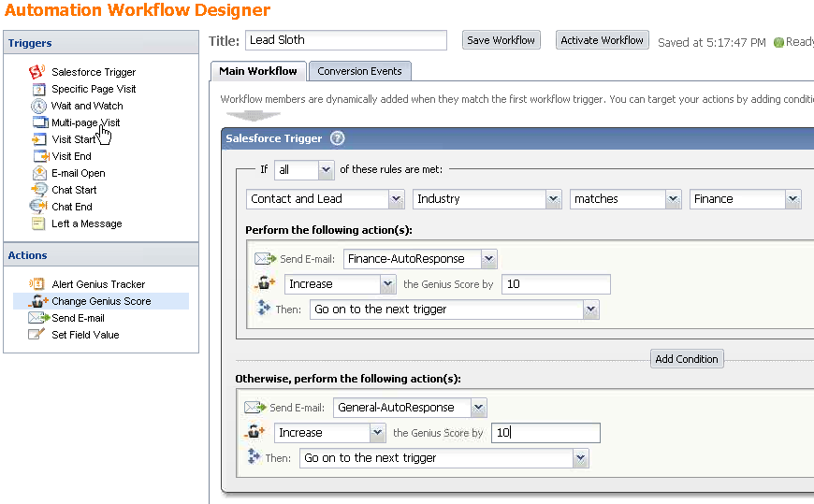Click the Chat Start icon

click(39, 190)
